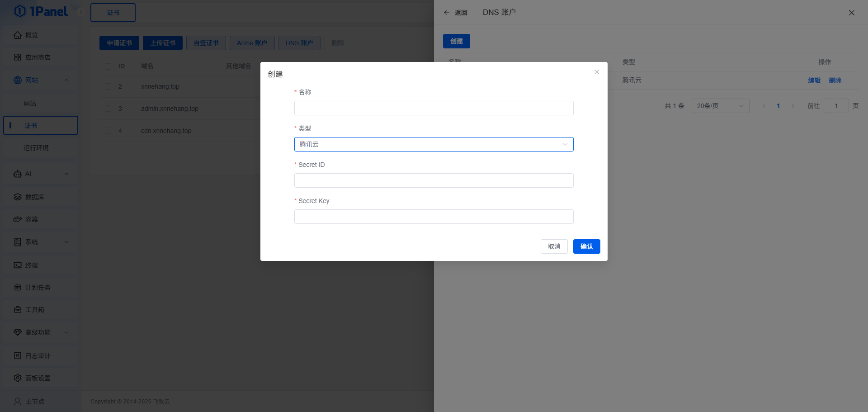Open the 工具箱 toolbox icon

click(x=17, y=310)
